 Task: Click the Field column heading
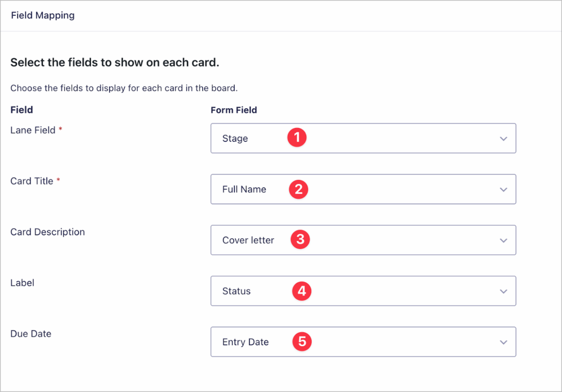click(21, 110)
